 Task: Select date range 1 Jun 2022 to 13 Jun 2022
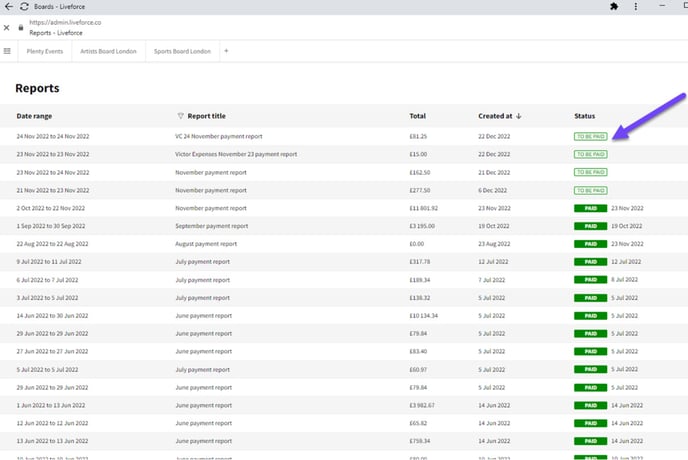(x=51, y=405)
